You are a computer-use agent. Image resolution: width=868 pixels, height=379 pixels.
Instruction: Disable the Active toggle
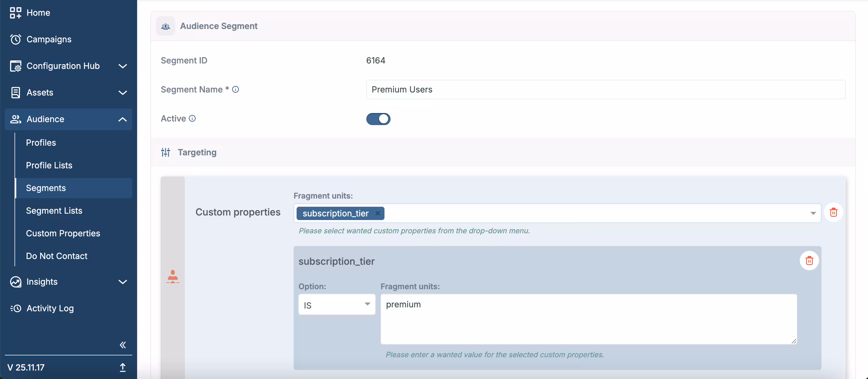[378, 119]
